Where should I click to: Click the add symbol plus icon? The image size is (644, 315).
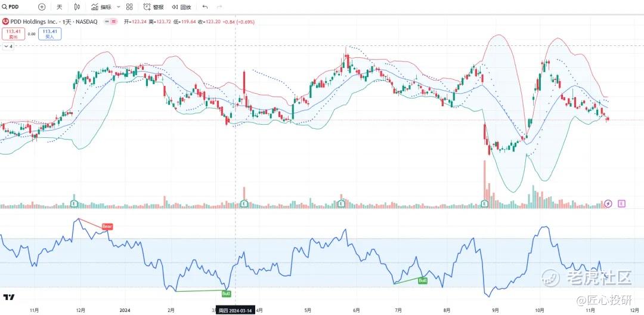tap(42, 7)
